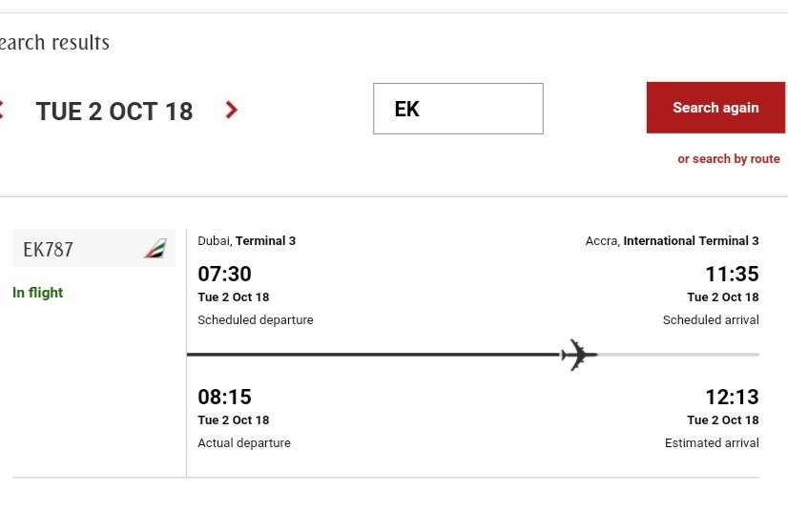Click the Search again button
Screen dimensions: 788x532
pyautogui.click(x=715, y=108)
